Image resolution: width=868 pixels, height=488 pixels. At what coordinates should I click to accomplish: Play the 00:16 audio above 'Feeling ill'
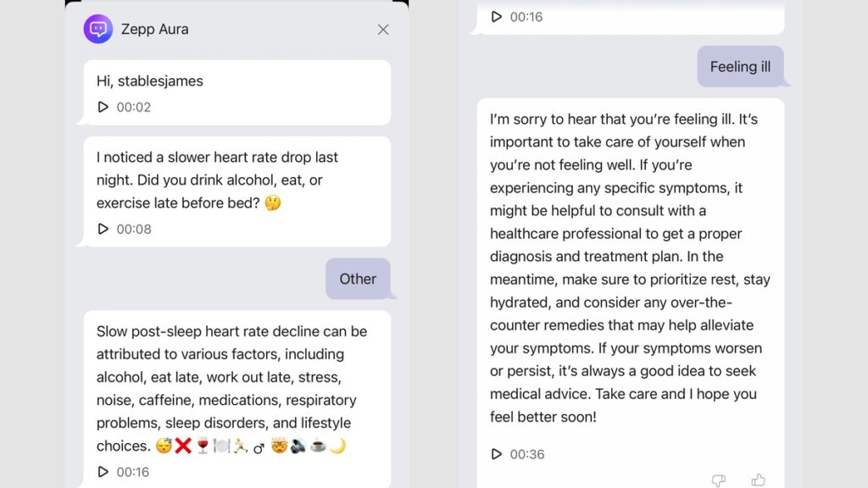click(x=497, y=17)
